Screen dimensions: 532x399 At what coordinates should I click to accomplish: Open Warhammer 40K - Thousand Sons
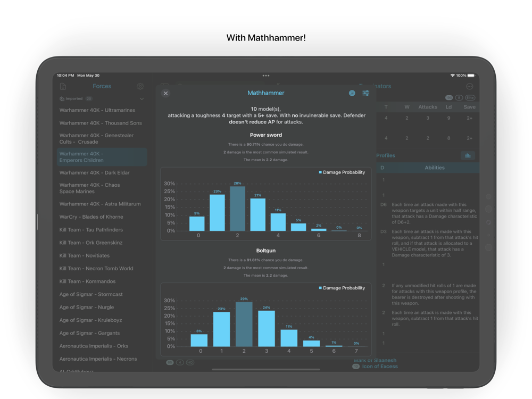(102, 123)
